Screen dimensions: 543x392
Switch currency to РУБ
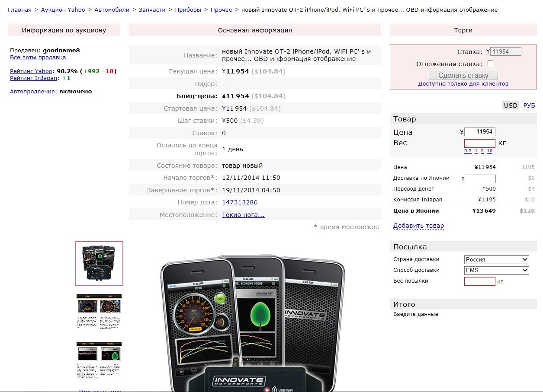point(529,105)
